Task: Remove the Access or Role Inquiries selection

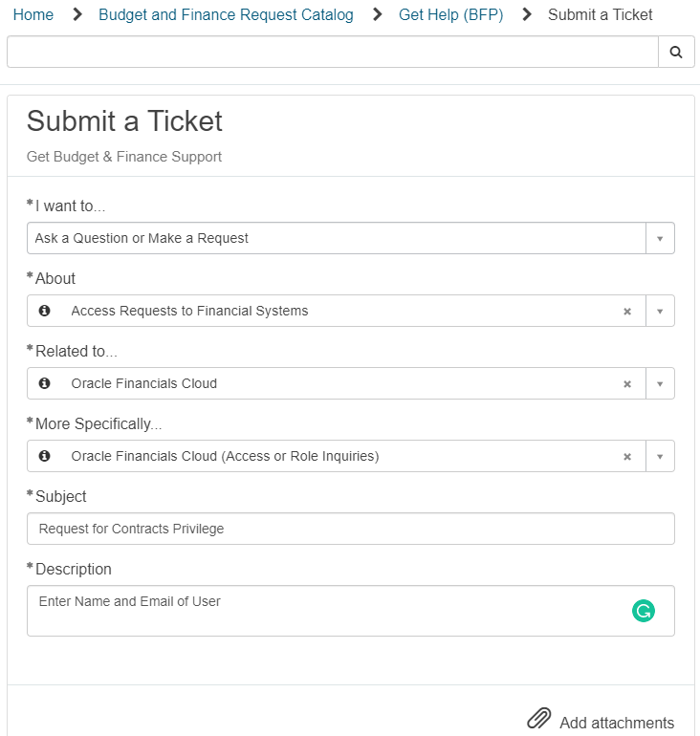Action: (x=627, y=456)
